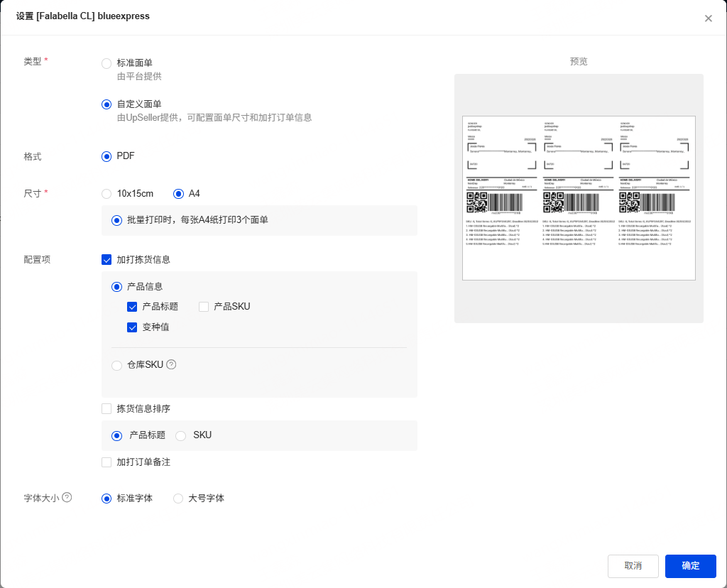Enable 拣货信息排序 checkbox

click(x=106, y=409)
